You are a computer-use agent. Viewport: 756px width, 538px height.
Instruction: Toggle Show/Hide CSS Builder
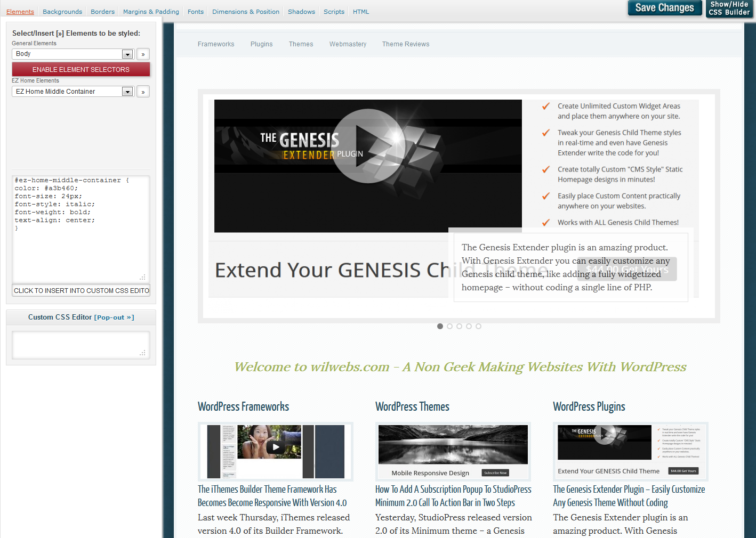tap(729, 9)
